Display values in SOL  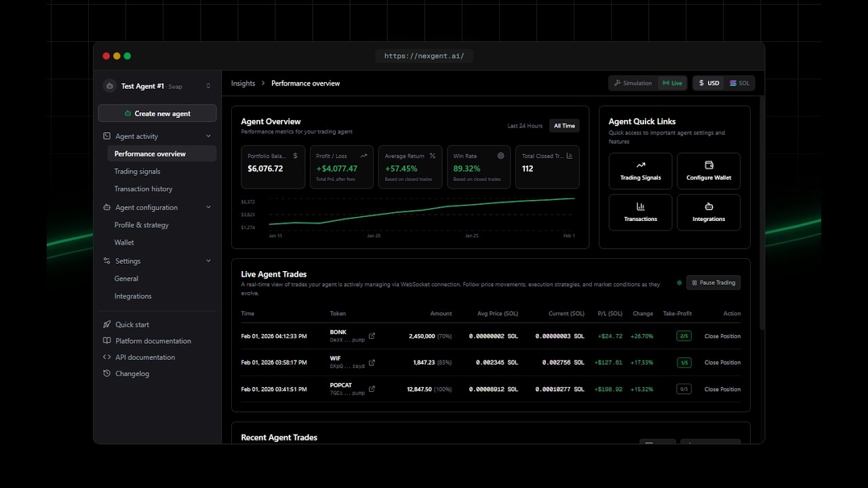coord(739,83)
